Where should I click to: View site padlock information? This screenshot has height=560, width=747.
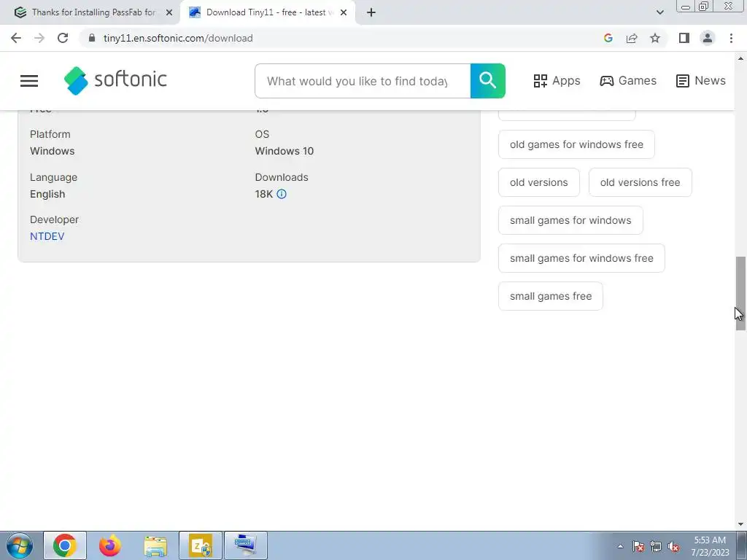coord(93,38)
